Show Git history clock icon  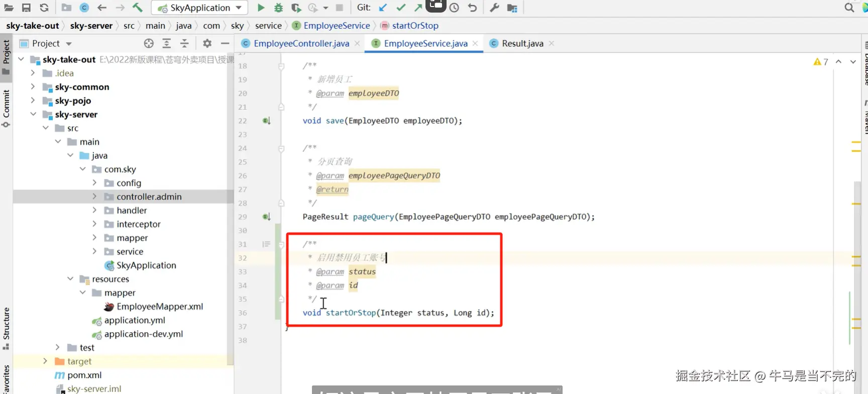(454, 8)
